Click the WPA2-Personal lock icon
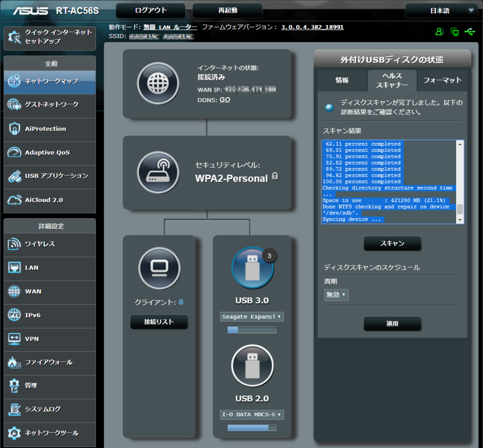Viewport: 483px width, 448px height. point(275,176)
